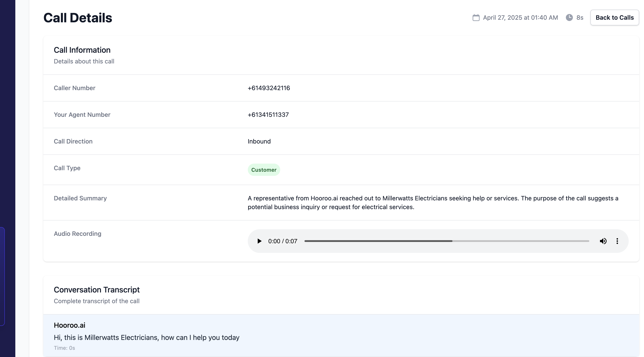Click the Call Details page heading
The image size is (644, 357).
coord(78,18)
